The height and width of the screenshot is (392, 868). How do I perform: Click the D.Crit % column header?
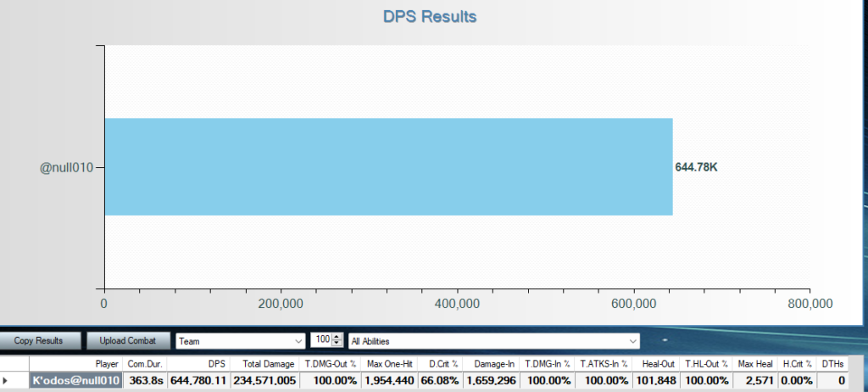(x=440, y=363)
